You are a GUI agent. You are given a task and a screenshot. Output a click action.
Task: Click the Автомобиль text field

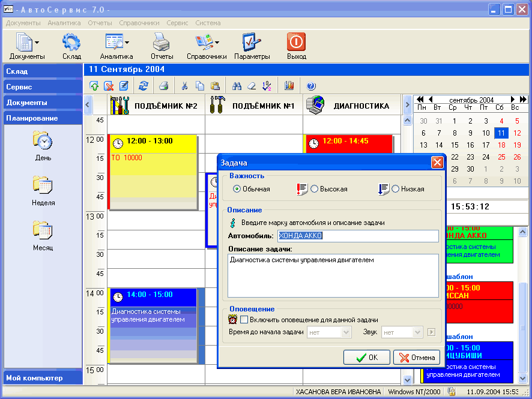coord(357,236)
